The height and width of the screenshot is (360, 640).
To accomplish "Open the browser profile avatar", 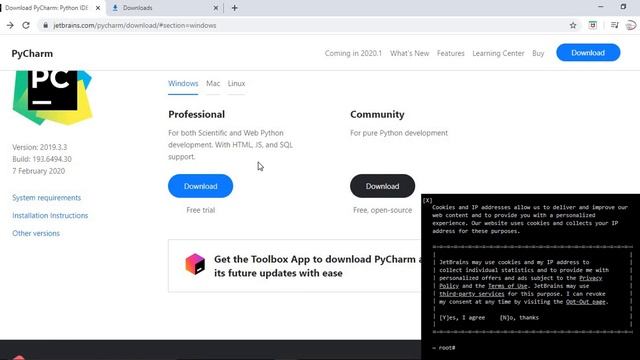I will coord(631,25).
